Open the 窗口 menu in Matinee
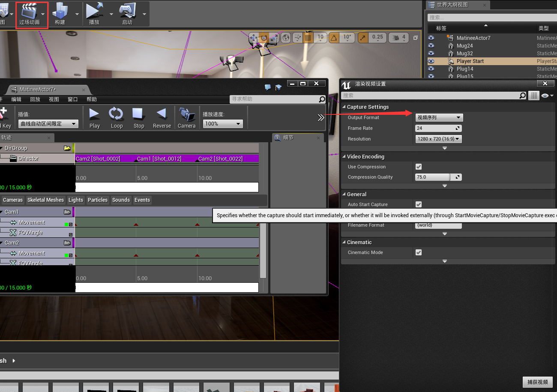 pos(73,99)
